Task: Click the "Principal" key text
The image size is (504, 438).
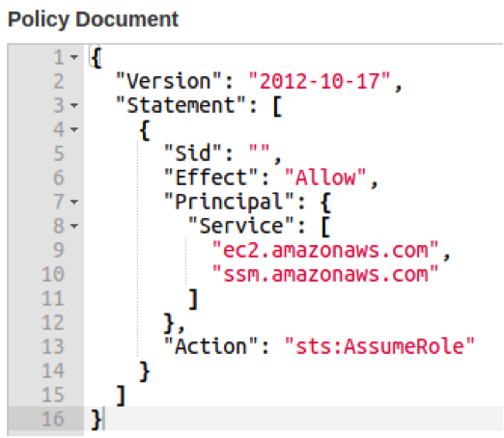Action: 229,202
